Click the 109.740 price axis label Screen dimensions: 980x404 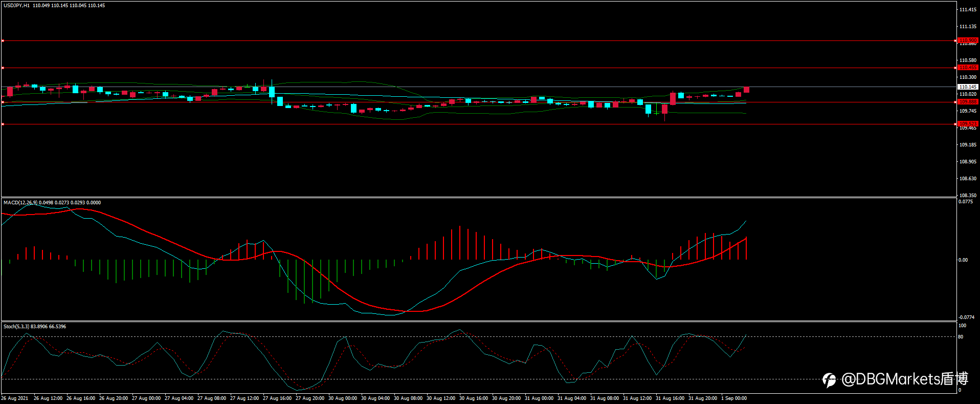[x=968, y=111]
